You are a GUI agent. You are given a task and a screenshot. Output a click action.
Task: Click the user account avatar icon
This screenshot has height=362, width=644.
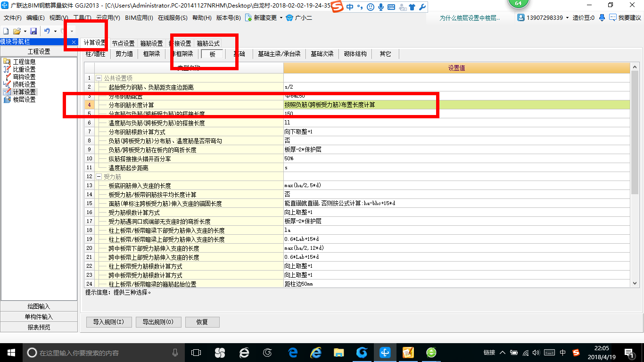click(521, 17)
